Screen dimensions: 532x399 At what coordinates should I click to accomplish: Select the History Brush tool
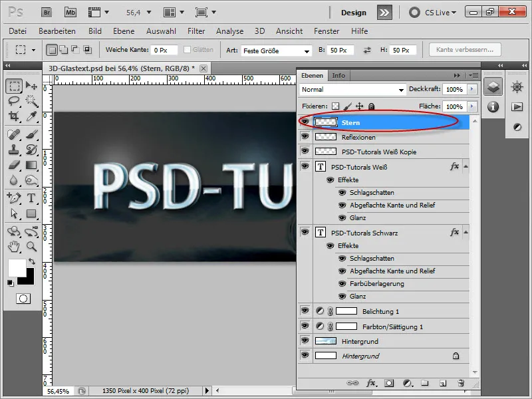coord(31,150)
